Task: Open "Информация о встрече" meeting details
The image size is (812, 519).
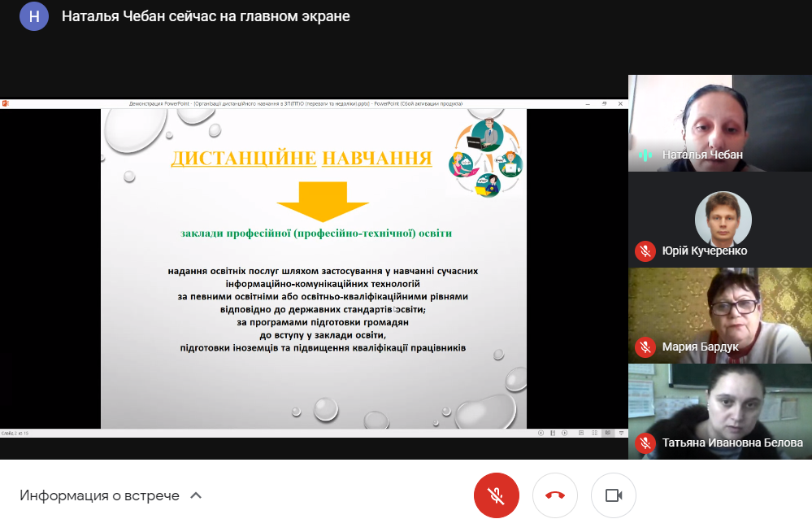Action: pos(99,495)
